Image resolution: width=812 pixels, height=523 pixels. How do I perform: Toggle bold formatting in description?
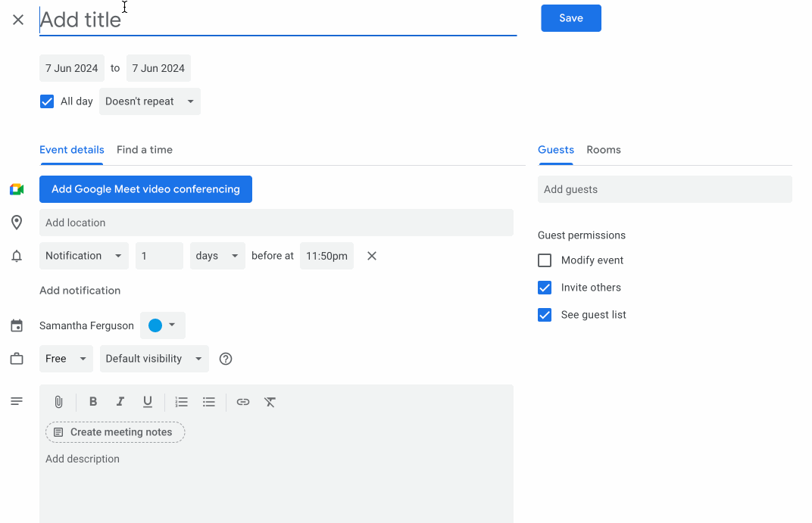93,402
